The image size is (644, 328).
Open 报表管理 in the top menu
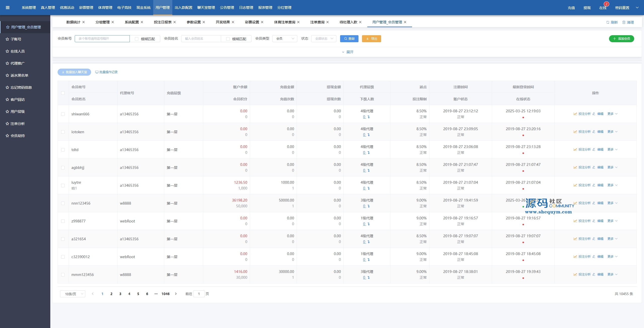coord(265,8)
